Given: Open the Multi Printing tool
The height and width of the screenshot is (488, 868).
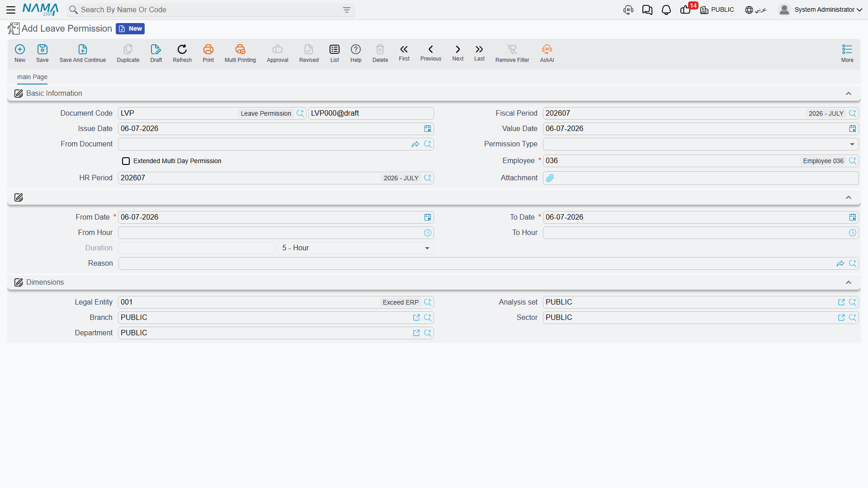Looking at the screenshot, I should (240, 53).
